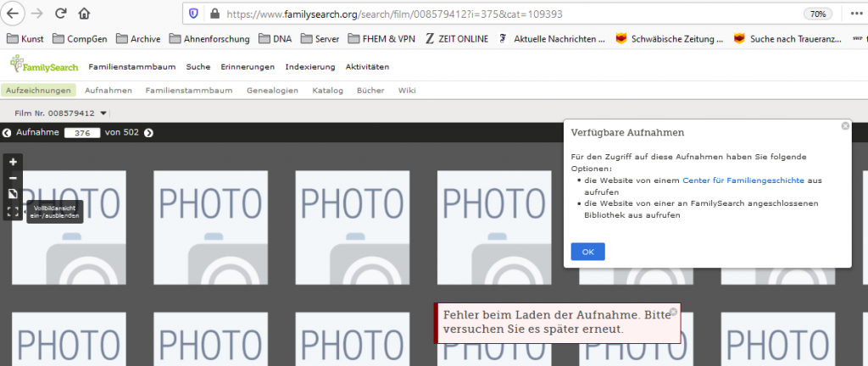Switch to the Bücher tab
The height and width of the screenshot is (366, 868).
(370, 91)
